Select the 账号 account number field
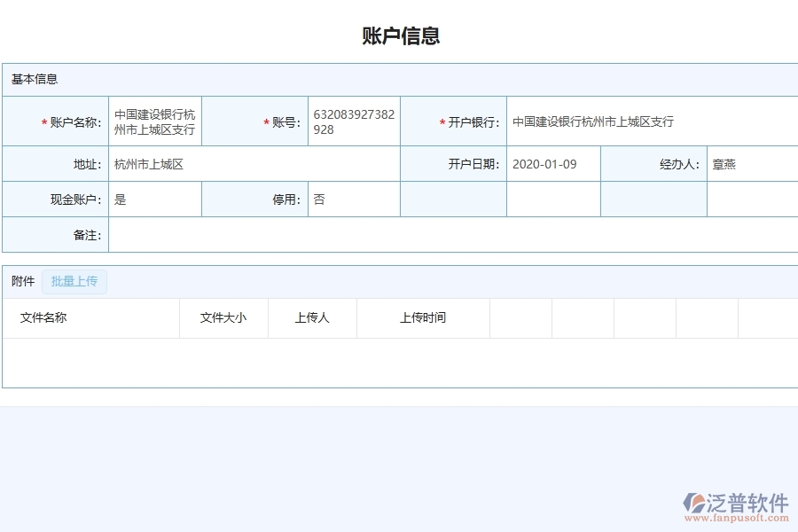The image size is (798, 532). coord(353,121)
